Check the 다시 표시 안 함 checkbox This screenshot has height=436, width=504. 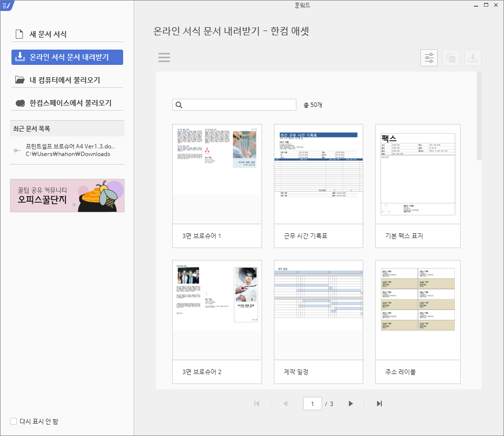point(13,421)
